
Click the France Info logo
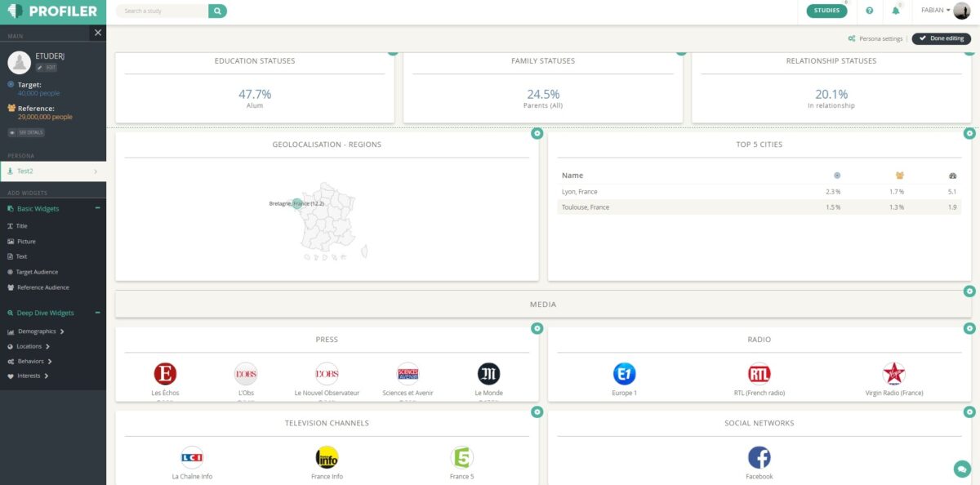click(327, 457)
